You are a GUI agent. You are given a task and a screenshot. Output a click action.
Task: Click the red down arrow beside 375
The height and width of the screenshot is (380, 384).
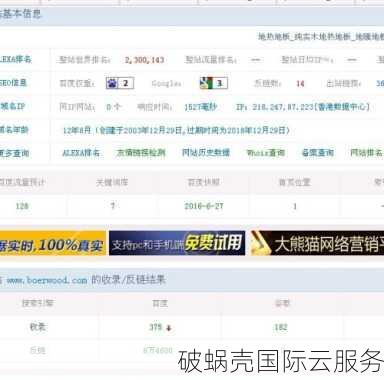169,328
